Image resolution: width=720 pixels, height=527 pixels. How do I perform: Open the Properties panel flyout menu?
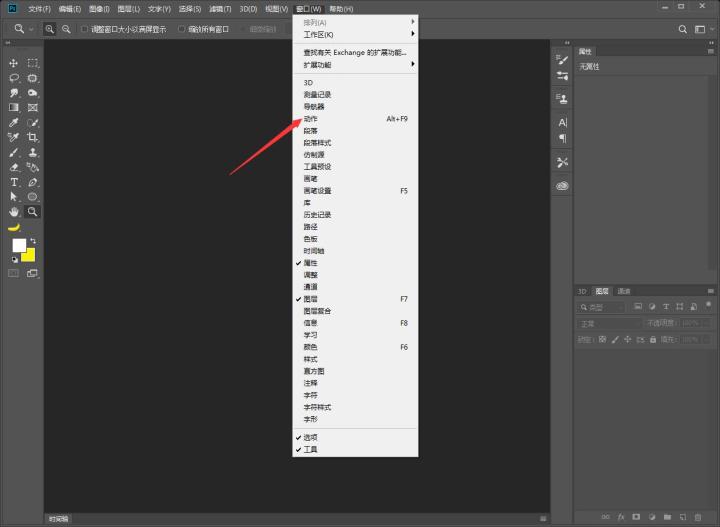click(x=710, y=51)
